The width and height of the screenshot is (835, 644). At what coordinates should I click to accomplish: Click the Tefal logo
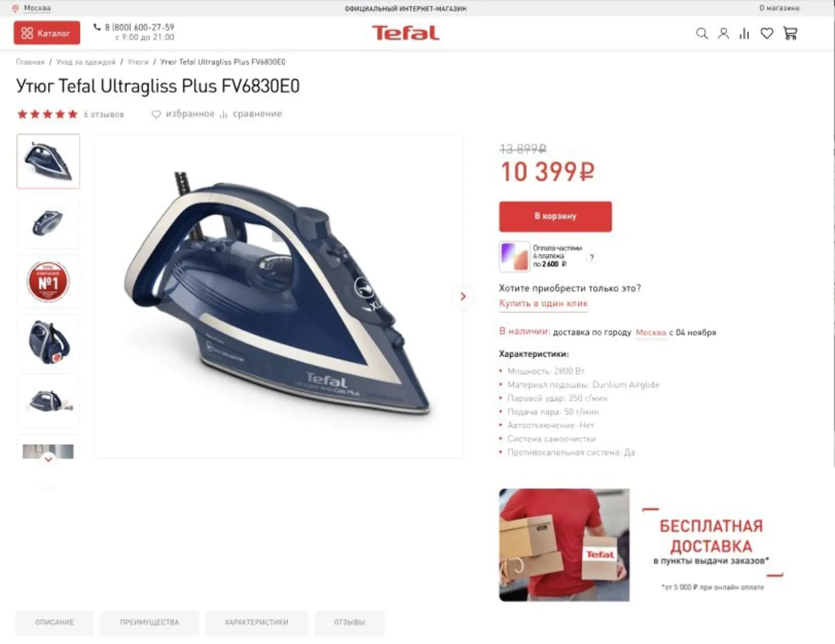click(405, 33)
